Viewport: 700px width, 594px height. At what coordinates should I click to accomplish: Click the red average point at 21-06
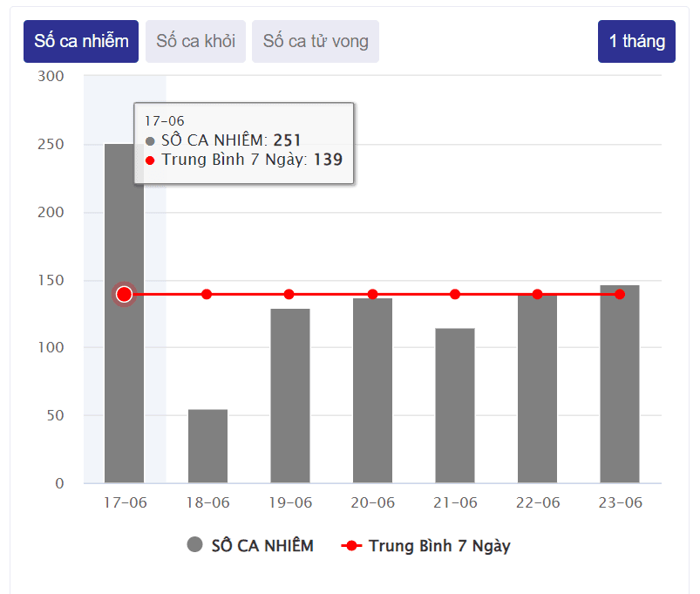454,294
